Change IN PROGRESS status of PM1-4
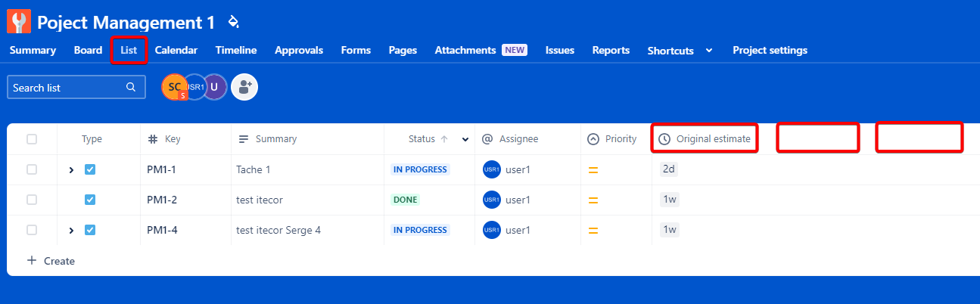 (x=420, y=230)
